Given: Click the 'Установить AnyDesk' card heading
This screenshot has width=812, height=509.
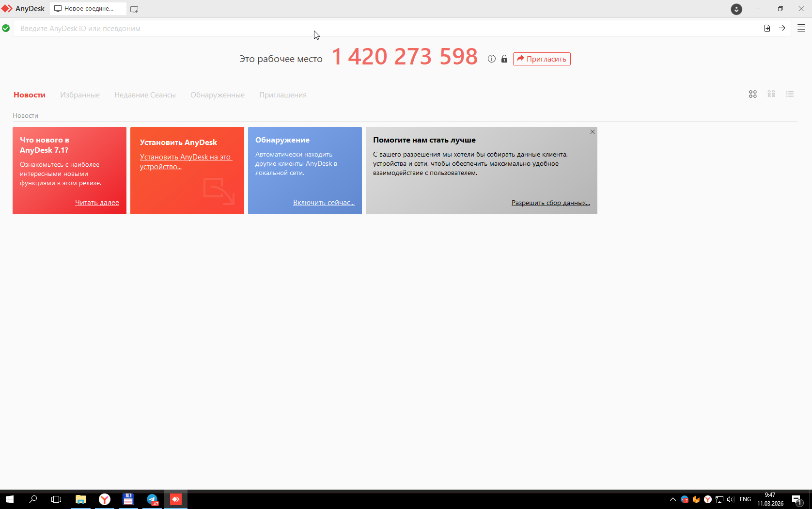Looking at the screenshot, I should [x=178, y=142].
